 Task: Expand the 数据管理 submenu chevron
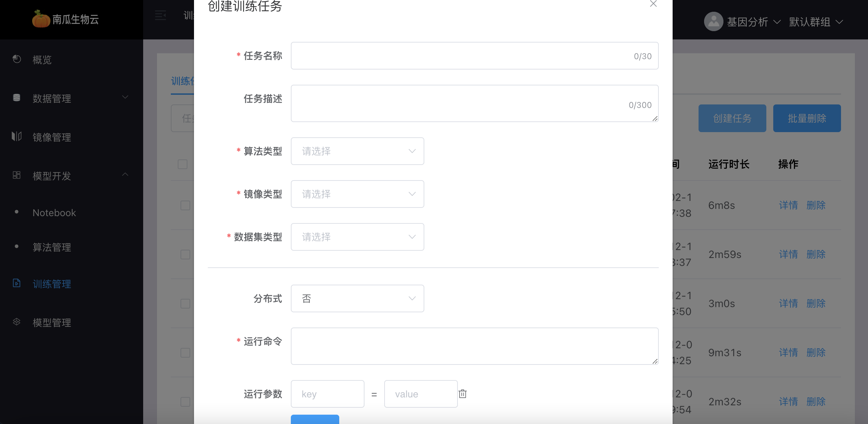(125, 97)
